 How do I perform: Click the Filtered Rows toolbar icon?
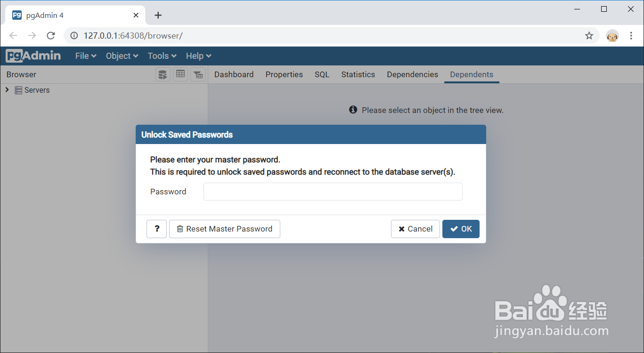point(198,74)
